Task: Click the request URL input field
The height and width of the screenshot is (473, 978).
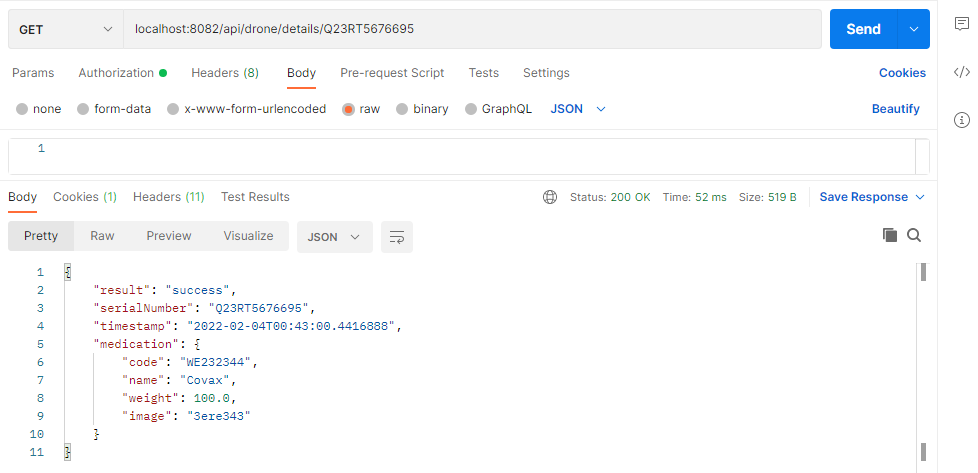Action: tap(472, 29)
